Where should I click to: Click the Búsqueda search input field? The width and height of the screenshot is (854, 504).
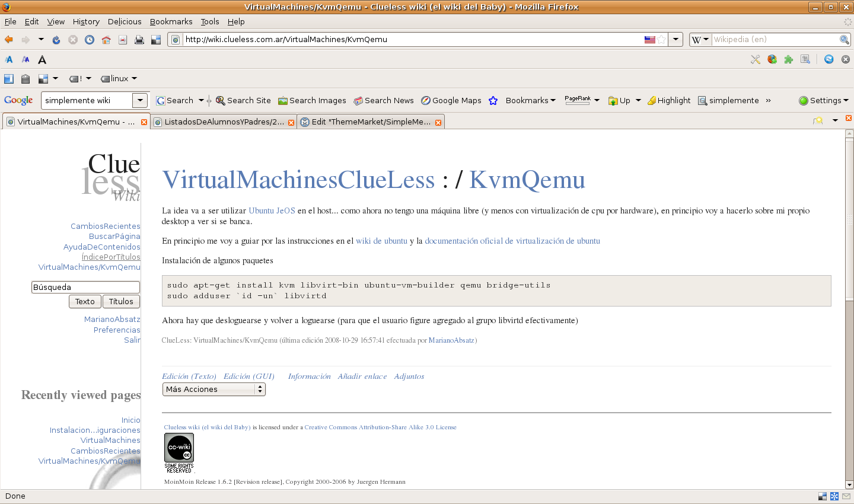[x=85, y=288]
